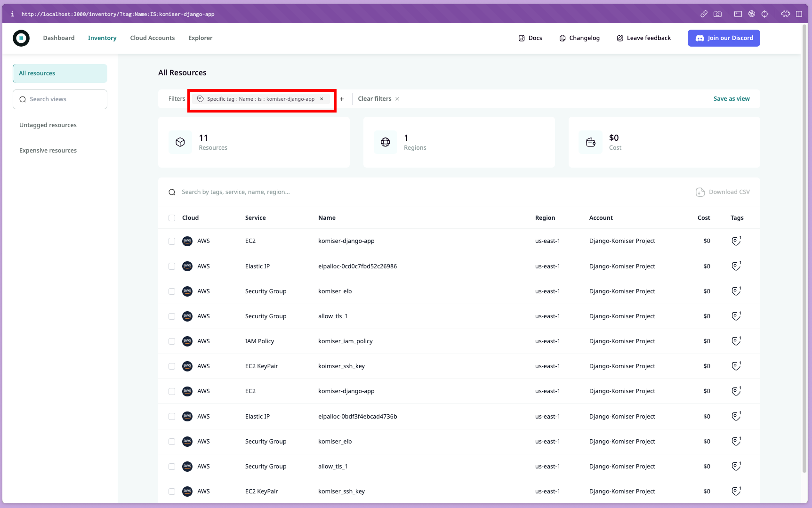Click the split panel icon in top bar
This screenshot has height=508, width=812.
(799, 14)
